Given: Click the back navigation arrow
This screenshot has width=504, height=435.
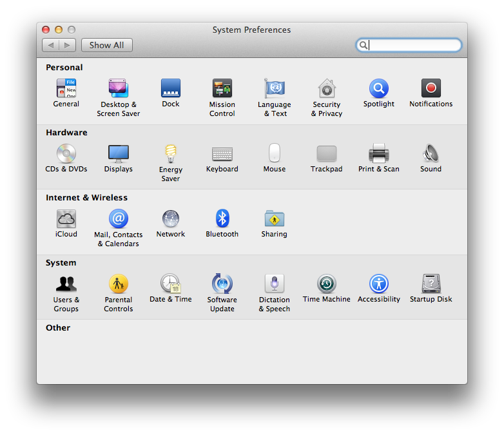Looking at the screenshot, I should pos(51,45).
